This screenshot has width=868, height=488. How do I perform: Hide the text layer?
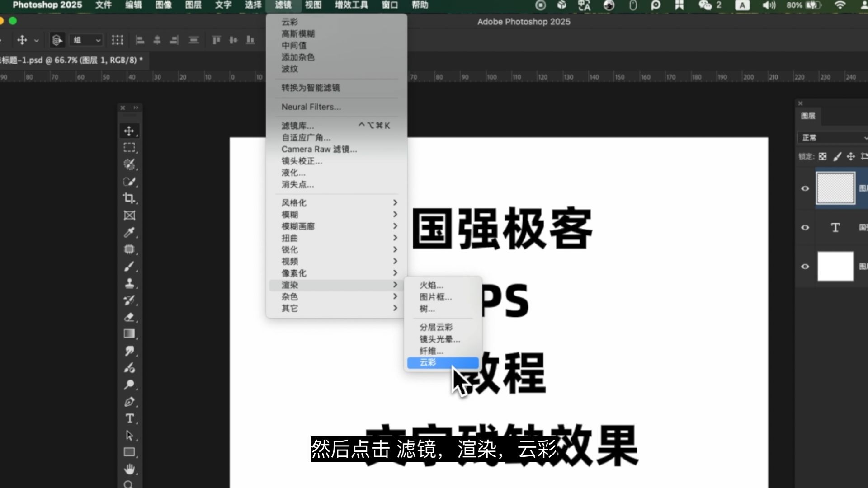pyautogui.click(x=805, y=227)
